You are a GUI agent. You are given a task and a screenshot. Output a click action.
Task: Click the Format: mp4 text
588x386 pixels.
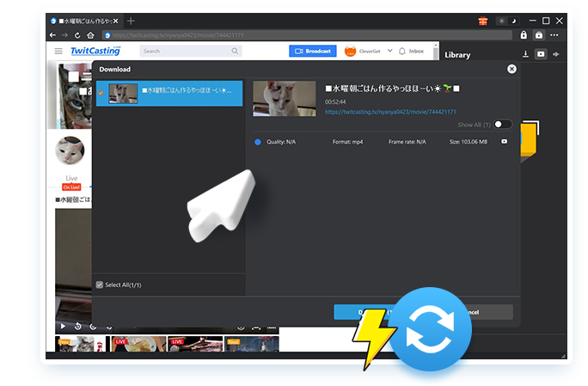coord(347,142)
